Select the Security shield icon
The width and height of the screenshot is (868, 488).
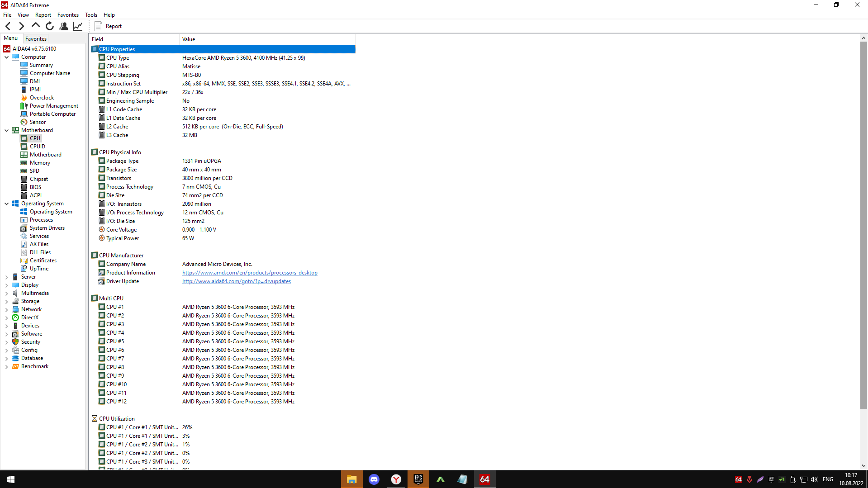[15, 342]
